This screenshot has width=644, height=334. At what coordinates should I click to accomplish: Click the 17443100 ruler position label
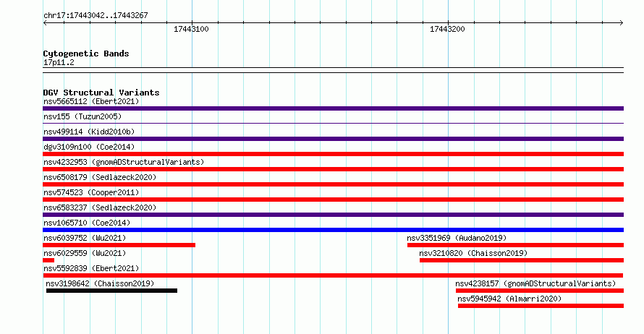pos(191,29)
